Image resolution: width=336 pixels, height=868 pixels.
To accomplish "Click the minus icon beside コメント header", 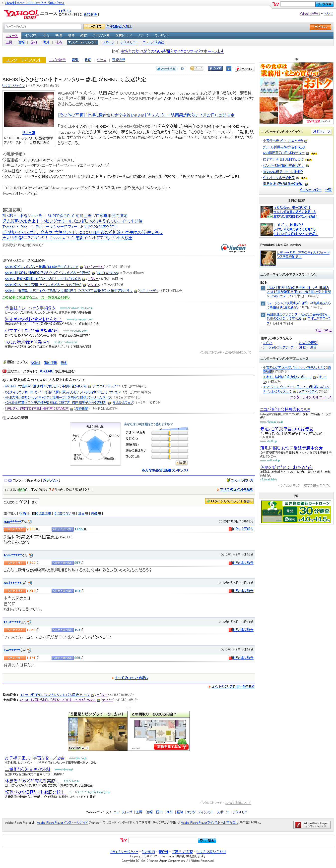I will (10, 480).
